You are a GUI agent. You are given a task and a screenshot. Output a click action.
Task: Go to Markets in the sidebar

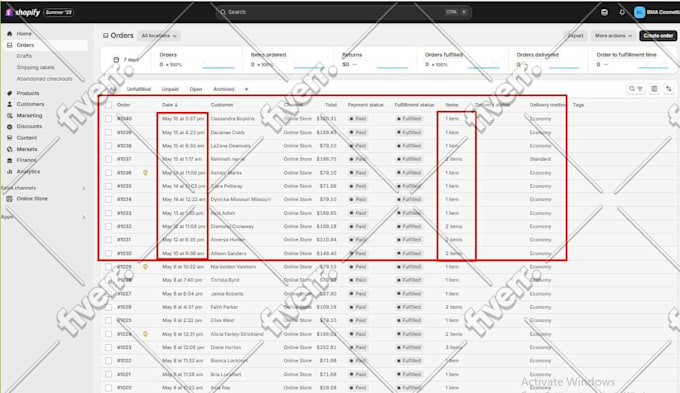26,149
